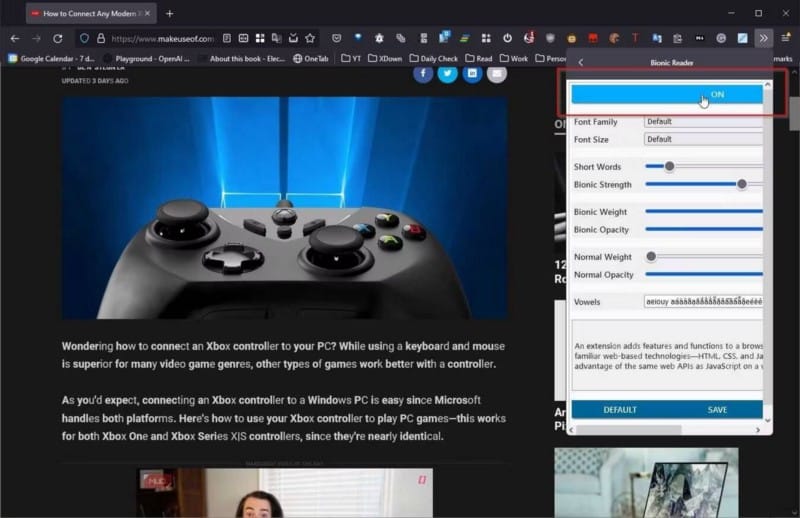Share article via LinkedIn icon
800x518 pixels.
[472, 73]
